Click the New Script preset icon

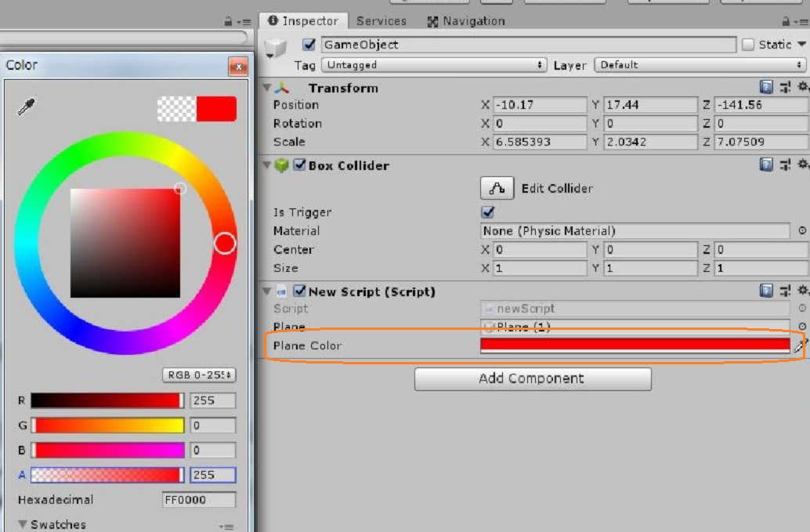[786, 291]
